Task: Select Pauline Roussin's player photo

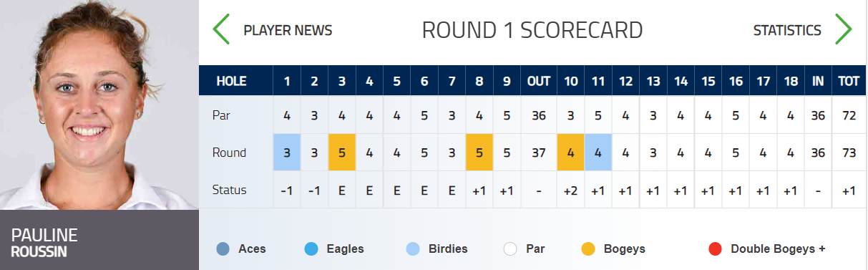Action: (x=99, y=105)
